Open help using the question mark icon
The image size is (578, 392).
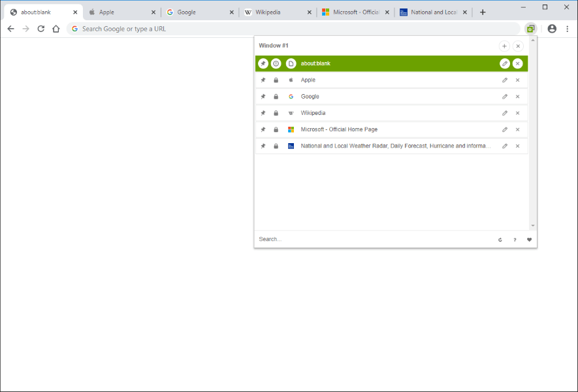coord(515,239)
